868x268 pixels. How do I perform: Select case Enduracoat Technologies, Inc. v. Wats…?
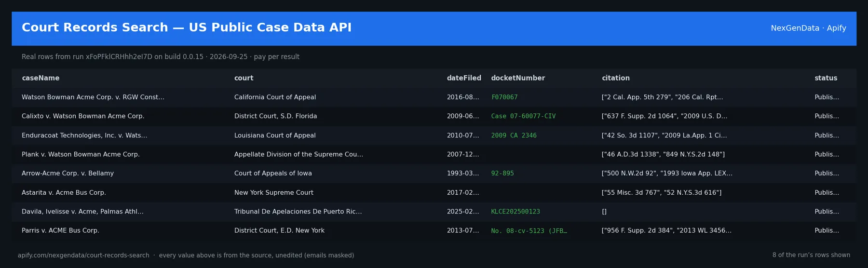point(84,135)
